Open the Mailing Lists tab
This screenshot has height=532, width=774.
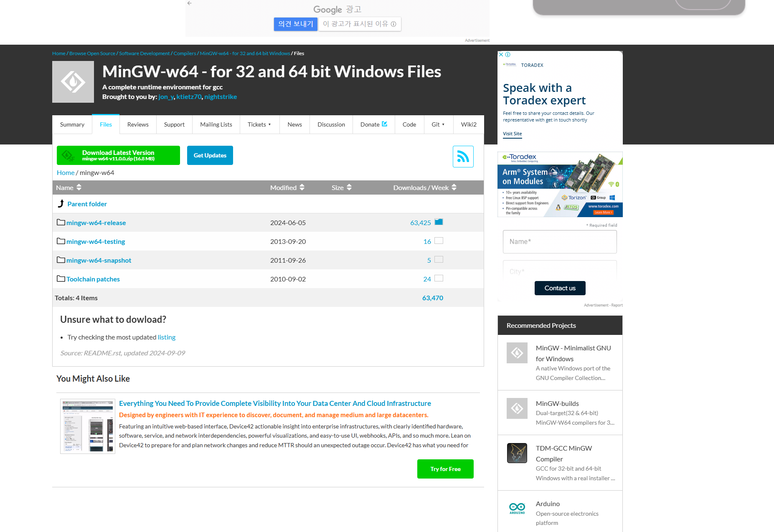click(x=216, y=124)
